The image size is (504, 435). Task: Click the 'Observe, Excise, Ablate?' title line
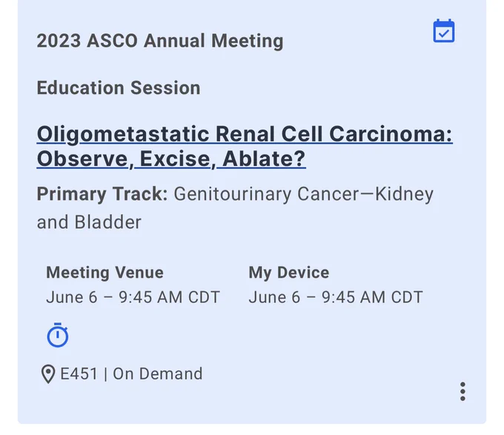click(171, 159)
